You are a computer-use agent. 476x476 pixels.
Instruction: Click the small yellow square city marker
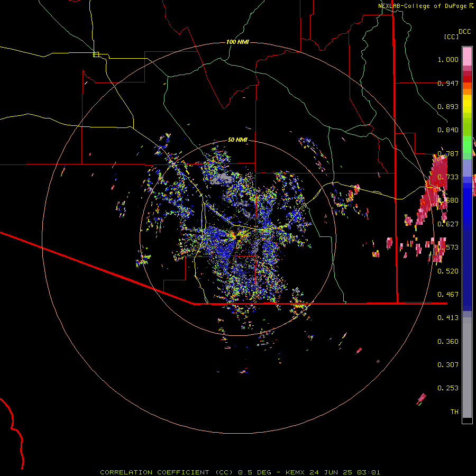pos(96,54)
